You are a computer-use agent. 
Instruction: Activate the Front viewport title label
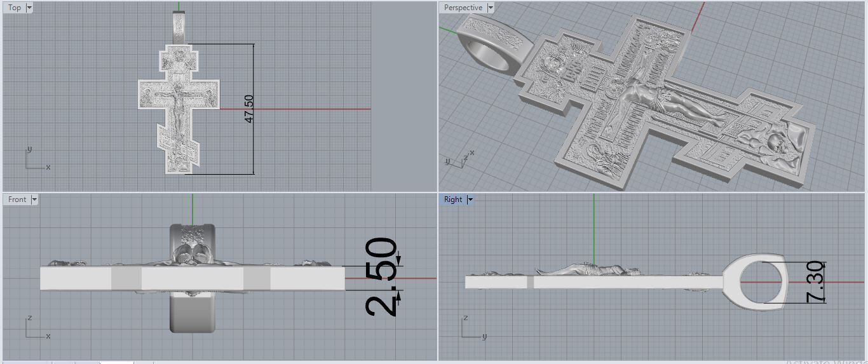pyautogui.click(x=17, y=199)
